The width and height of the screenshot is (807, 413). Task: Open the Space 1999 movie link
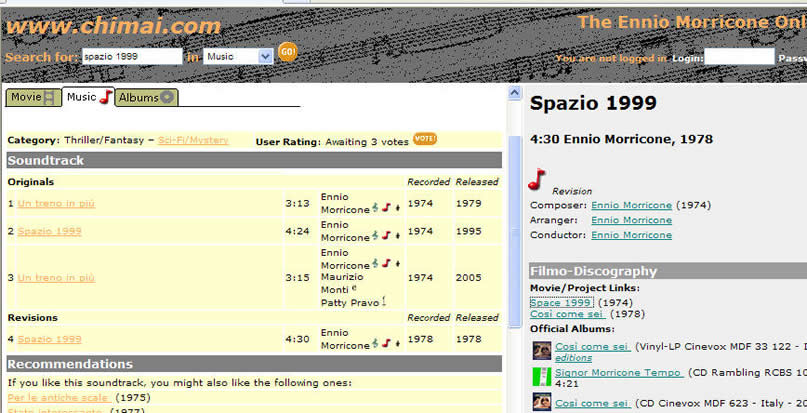tap(562, 302)
